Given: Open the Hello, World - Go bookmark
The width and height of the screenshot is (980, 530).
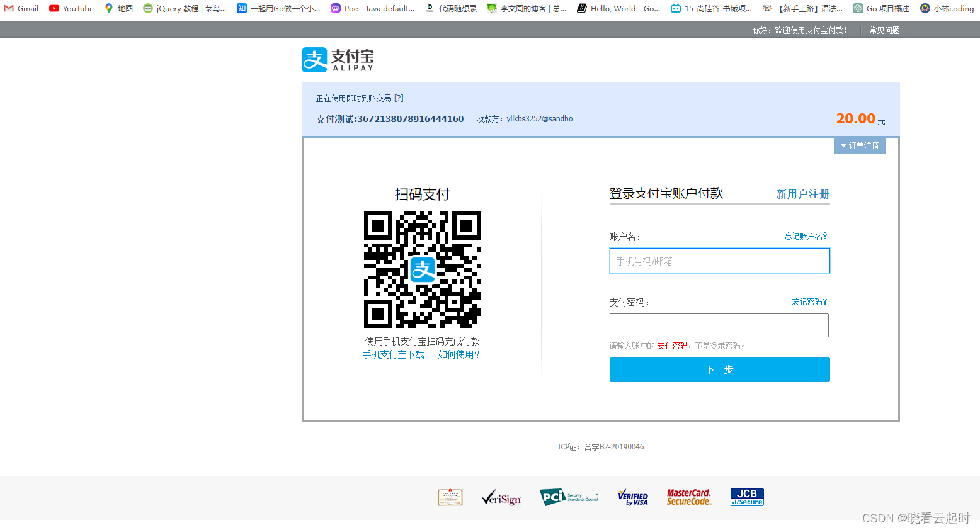Looking at the screenshot, I should (x=618, y=8).
